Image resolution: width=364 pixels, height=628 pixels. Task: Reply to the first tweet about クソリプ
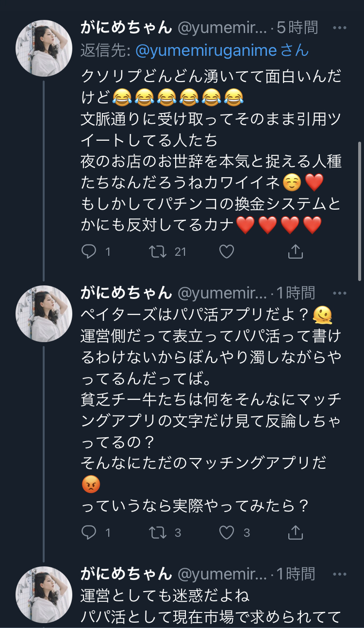pyautogui.click(x=89, y=251)
